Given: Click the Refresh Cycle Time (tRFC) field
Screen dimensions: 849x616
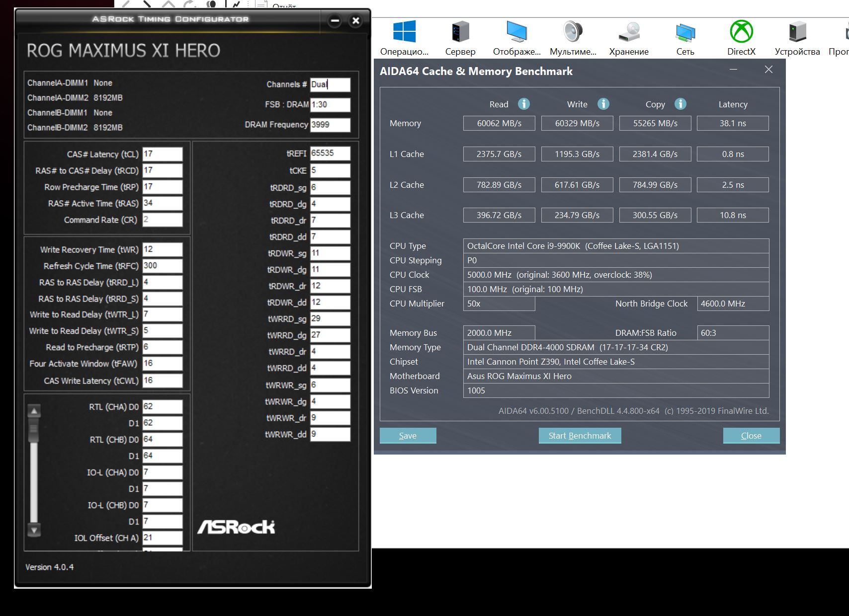Looking at the screenshot, I should 163,266.
